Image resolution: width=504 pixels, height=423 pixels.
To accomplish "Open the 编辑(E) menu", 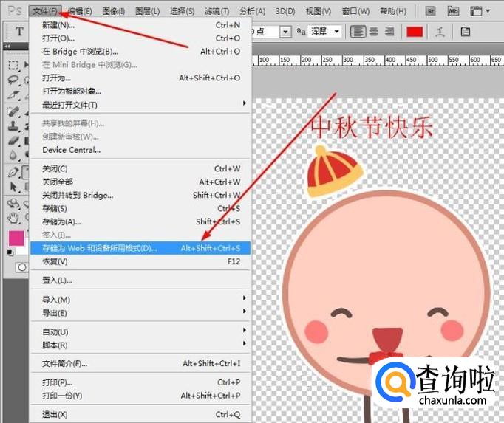I will click(x=80, y=11).
